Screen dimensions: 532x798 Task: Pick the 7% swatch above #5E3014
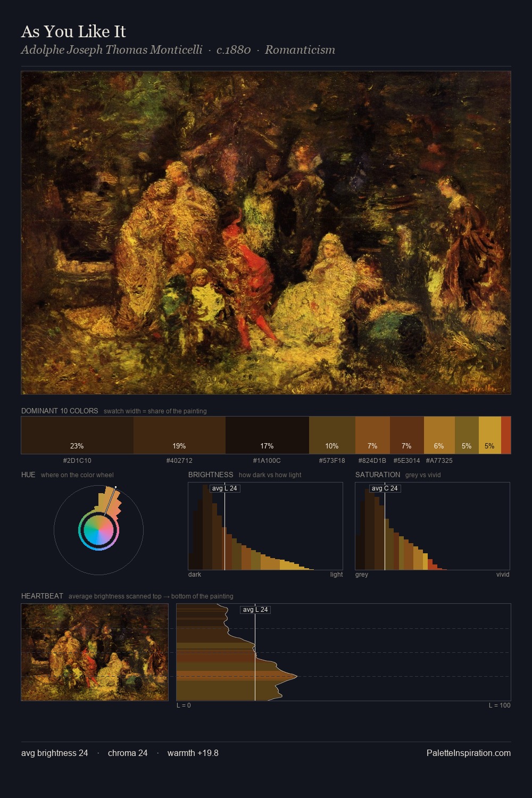tap(407, 435)
